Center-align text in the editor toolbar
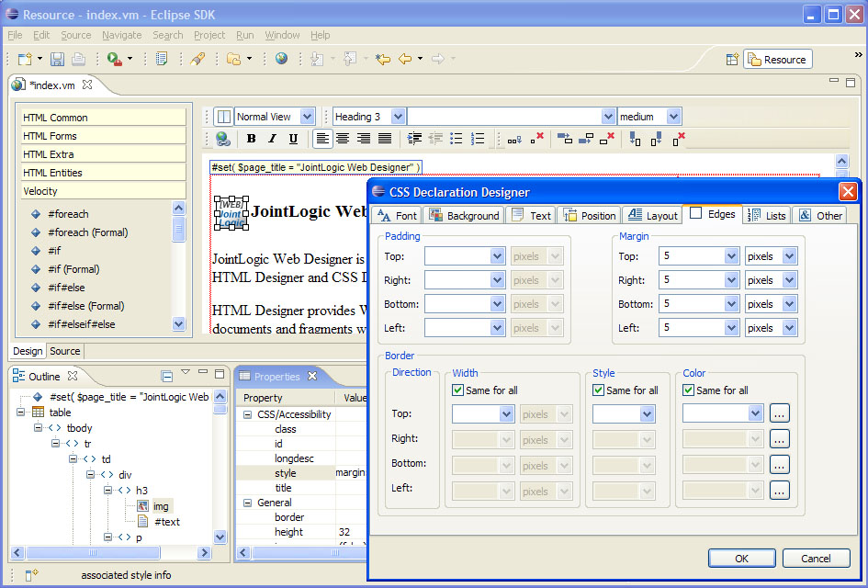 click(x=343, y=139)
